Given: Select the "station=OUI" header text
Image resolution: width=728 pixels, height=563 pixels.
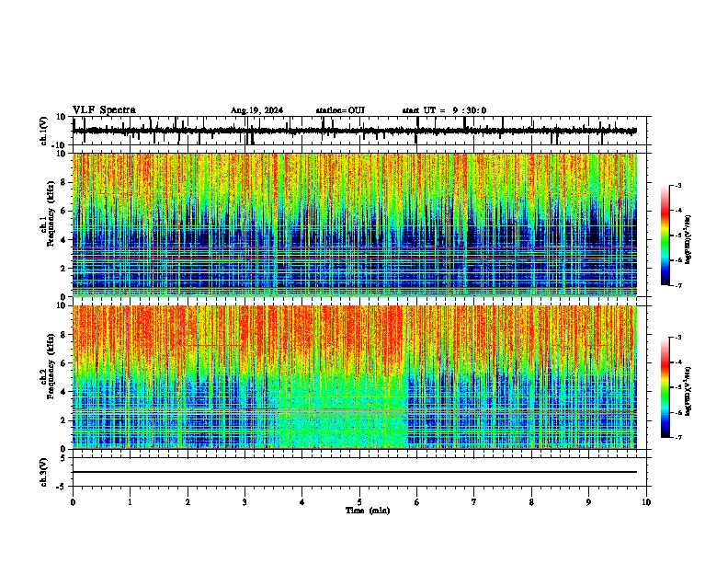Looking at the screenshot, I should coord(340,110).
